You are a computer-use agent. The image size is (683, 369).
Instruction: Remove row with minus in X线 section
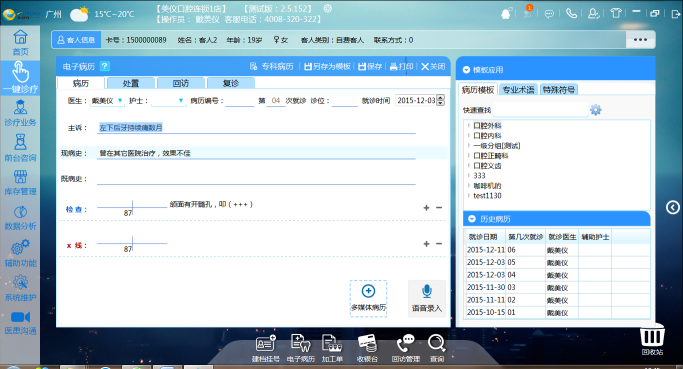tap(439, 244)
